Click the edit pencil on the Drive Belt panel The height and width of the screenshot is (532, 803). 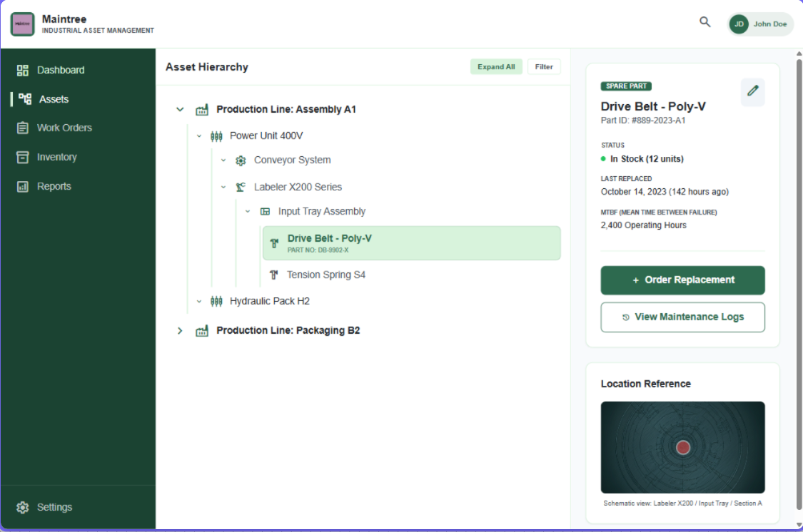click(x=752, y=91)
